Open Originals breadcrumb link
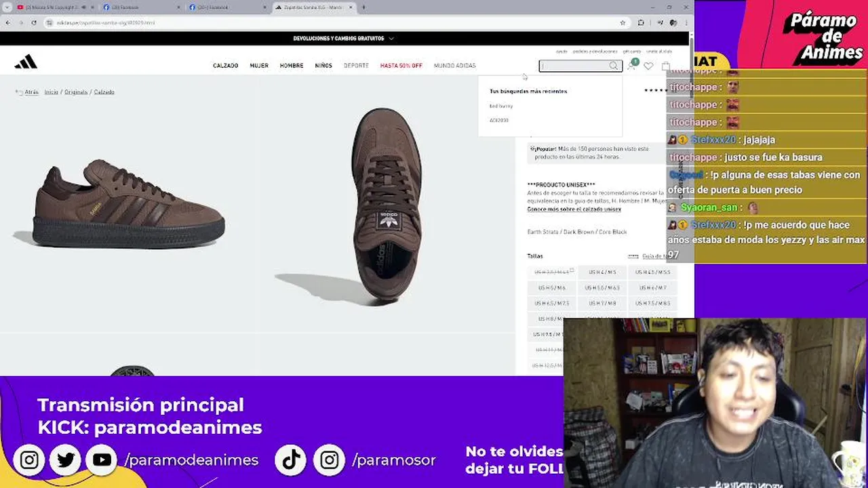 click(76, 92)
